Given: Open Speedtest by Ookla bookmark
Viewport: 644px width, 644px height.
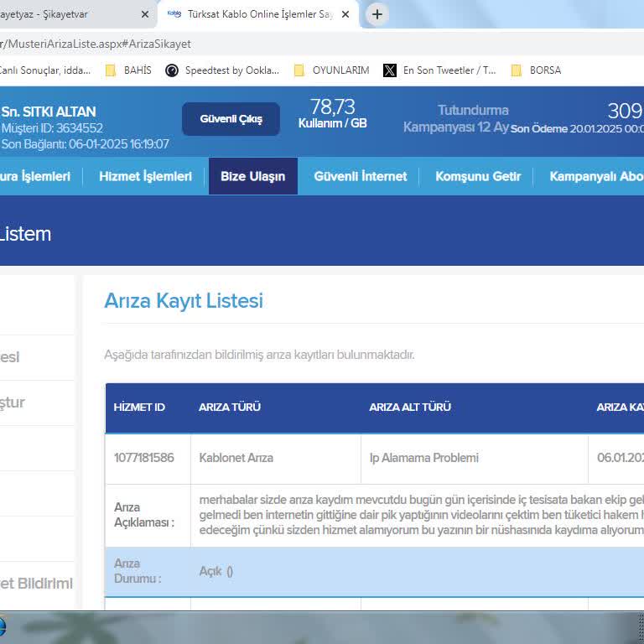Looking at the screenshot, I should tap(222, 70).
